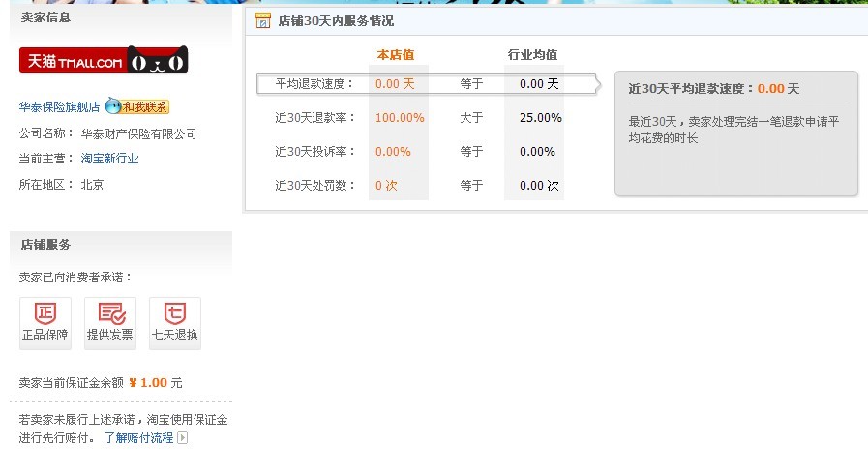Click the industry refund rate value 25.00%

541,118
